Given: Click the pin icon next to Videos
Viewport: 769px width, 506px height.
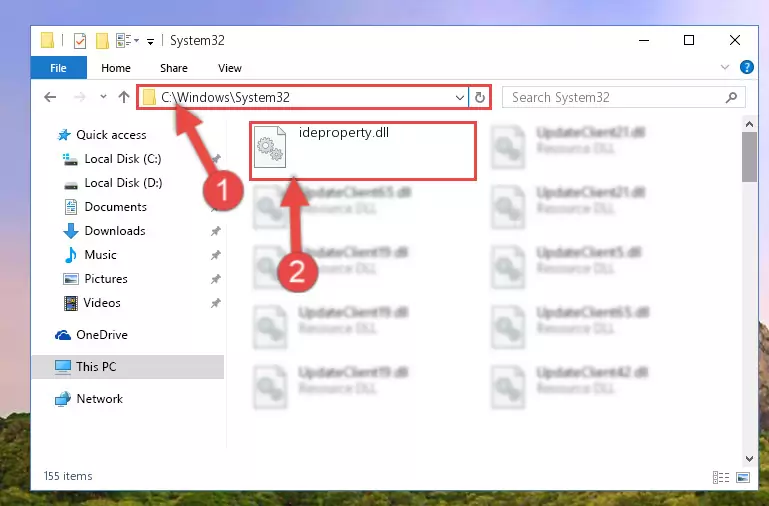Looking at the screenshot, I should point(215,303).
